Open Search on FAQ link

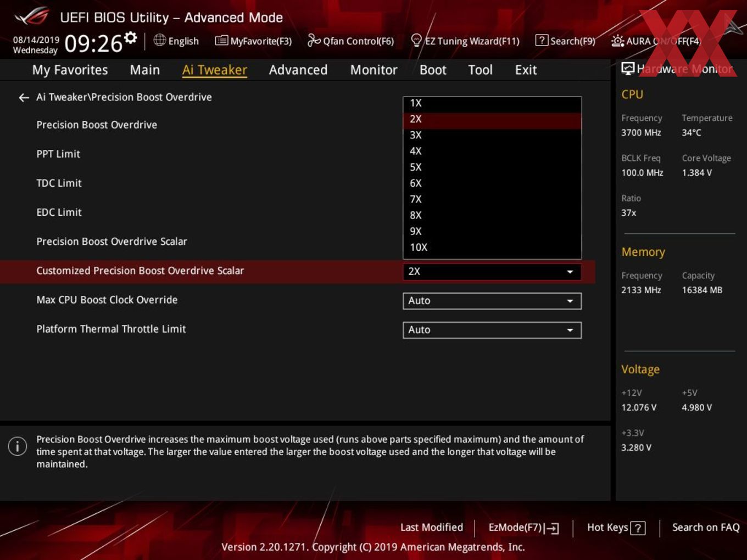coord(706,528)
